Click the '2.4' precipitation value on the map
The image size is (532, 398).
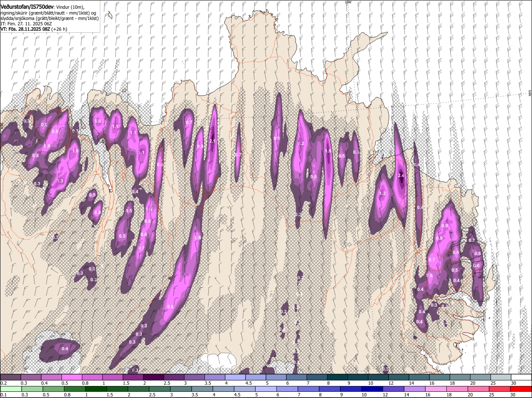(x=401, y=176)
